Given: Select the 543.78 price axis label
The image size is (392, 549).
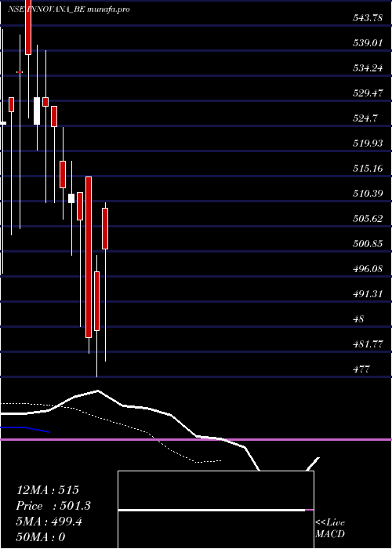Looking at the screenshot, I should (x=368, y=18).
